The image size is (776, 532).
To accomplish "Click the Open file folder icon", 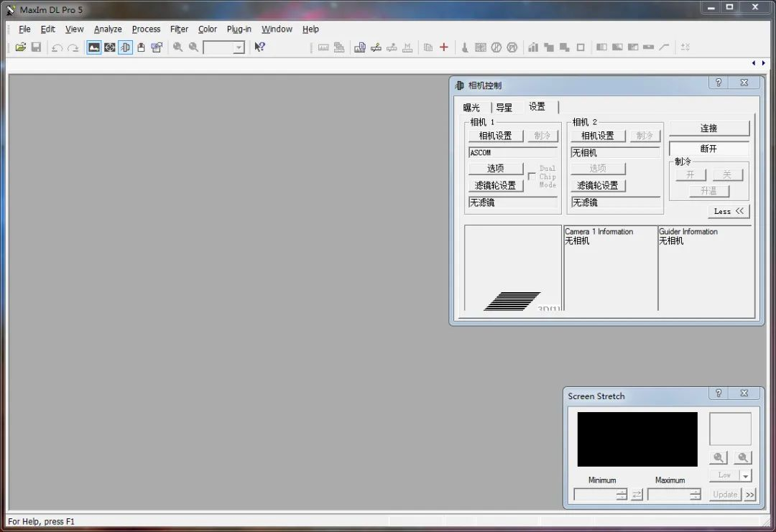I will [x=20, y=47].
